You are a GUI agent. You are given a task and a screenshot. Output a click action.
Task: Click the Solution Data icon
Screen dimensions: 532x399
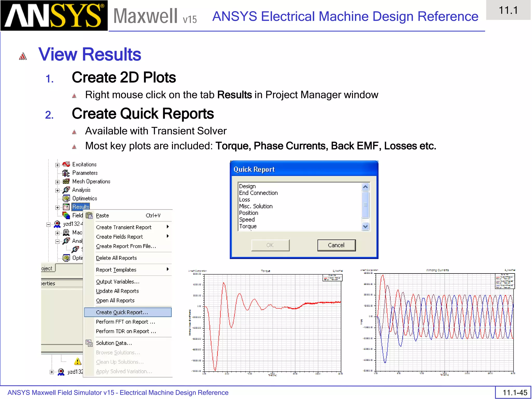click(89, 343)
